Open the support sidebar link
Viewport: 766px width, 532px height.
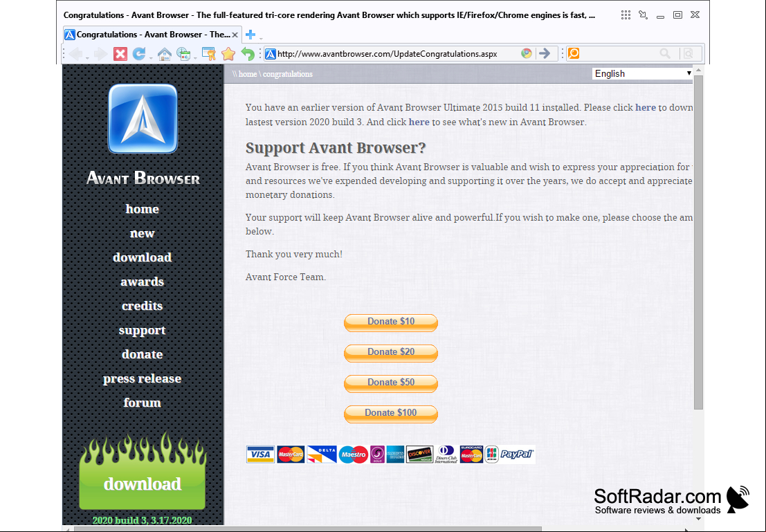[x=142, y=331]
